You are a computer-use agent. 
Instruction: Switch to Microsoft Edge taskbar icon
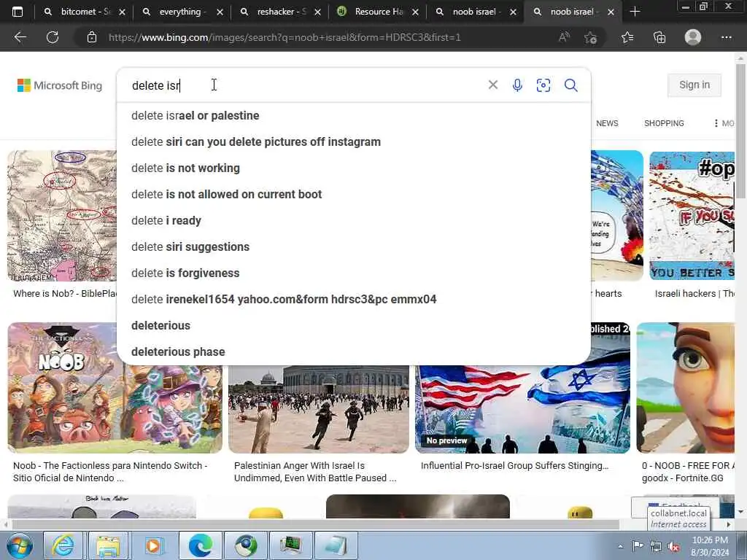201,545
